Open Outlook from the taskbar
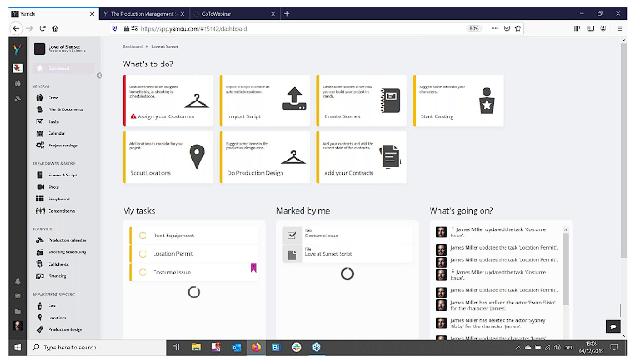This screenshot has height=360, width=644. coord(236,348)
